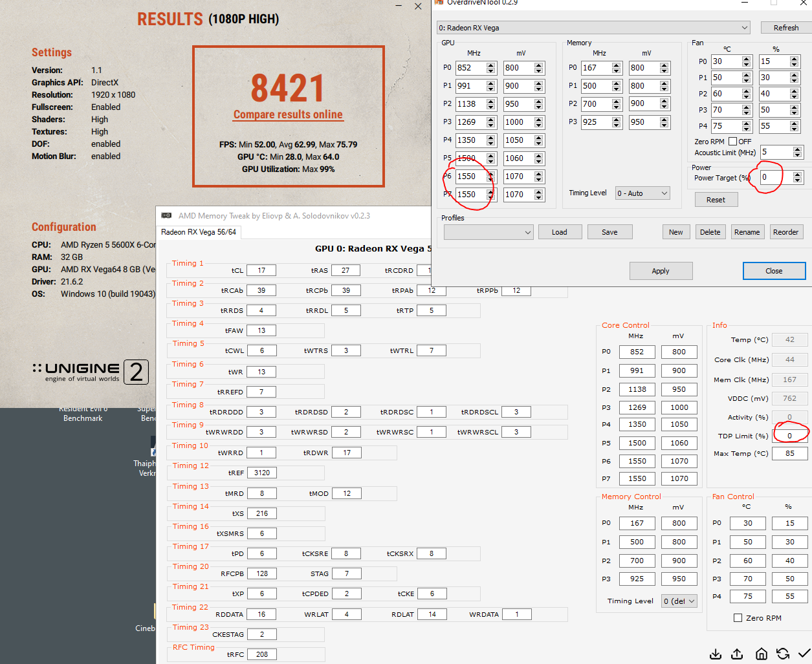Click the checkmark apply icon in Memory Tweak
The height and width of the screenshot is (664, 812).
[x=804, y=654]
